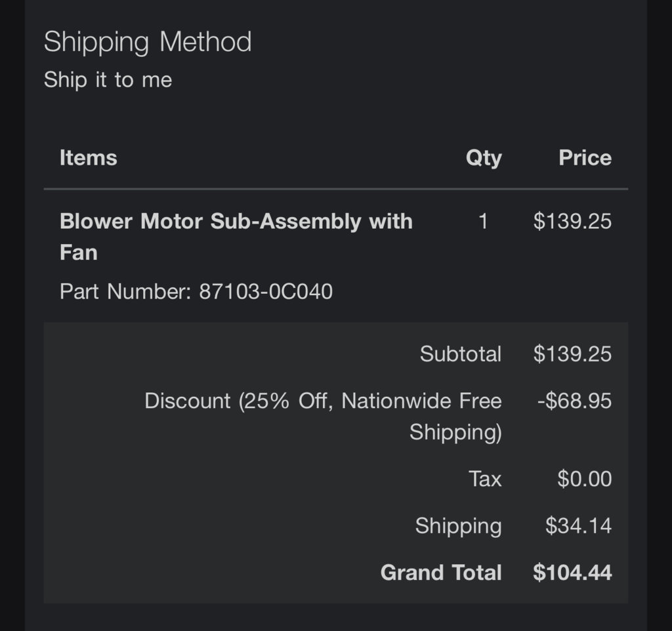Screen dimensions: 672x631
Task: Click the tax amount $0.00
Action: pos(585,479)
